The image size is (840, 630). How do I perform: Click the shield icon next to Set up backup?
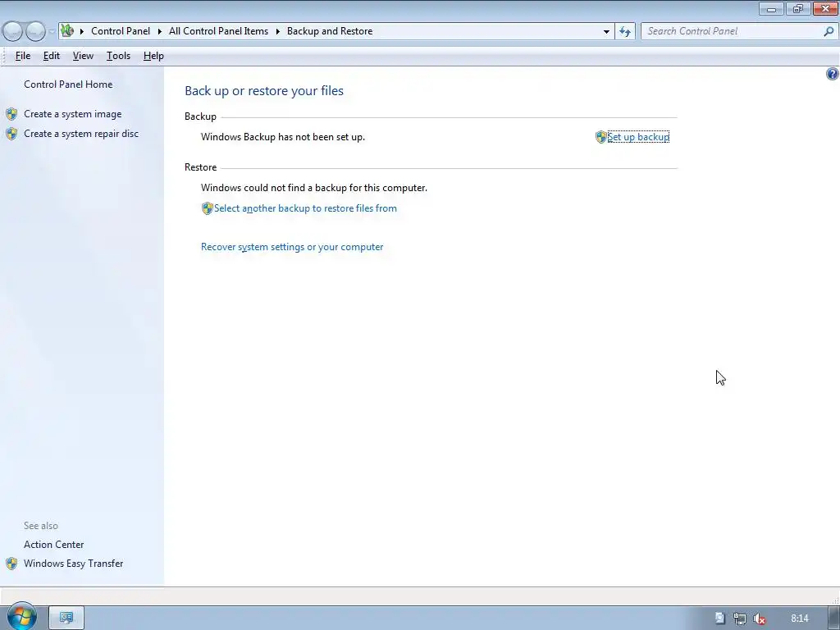point(601,137)
